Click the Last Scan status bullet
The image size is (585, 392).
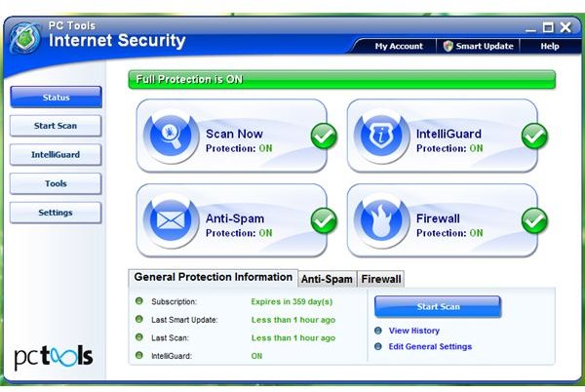pos(139,337)
